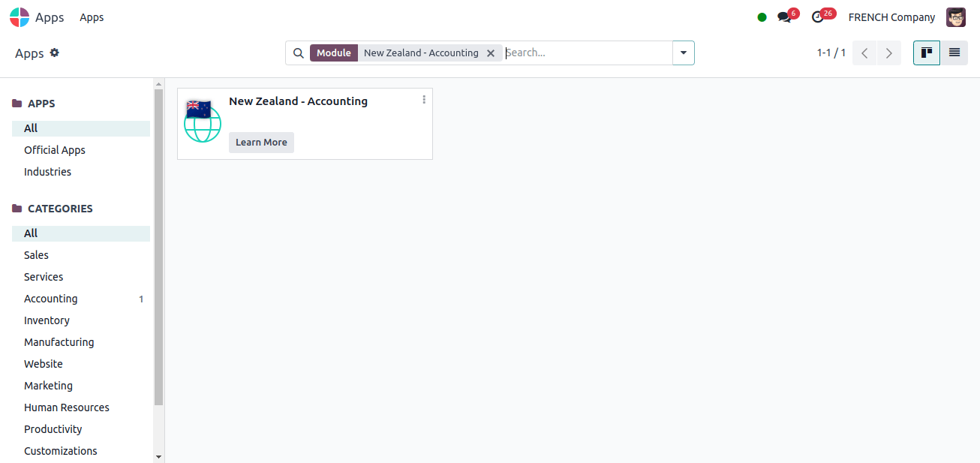Click the New Zealand flag module icon

click(203, 120)
